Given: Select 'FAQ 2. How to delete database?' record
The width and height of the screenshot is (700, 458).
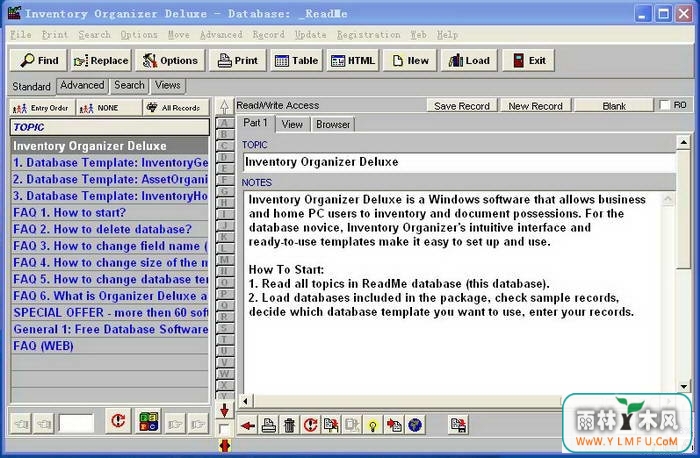Looking at the screenshot, I should [110, 229].
